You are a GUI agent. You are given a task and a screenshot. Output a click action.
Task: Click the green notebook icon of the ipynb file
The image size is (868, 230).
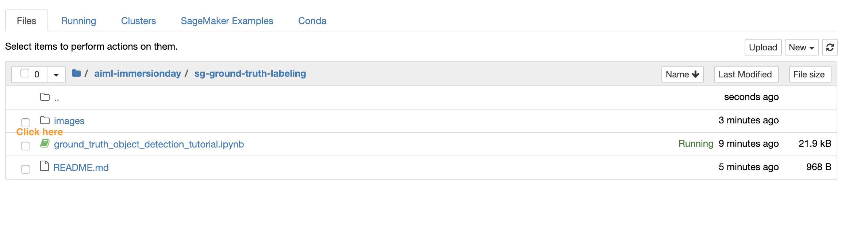pyautogui.click(x=45, y=143)
